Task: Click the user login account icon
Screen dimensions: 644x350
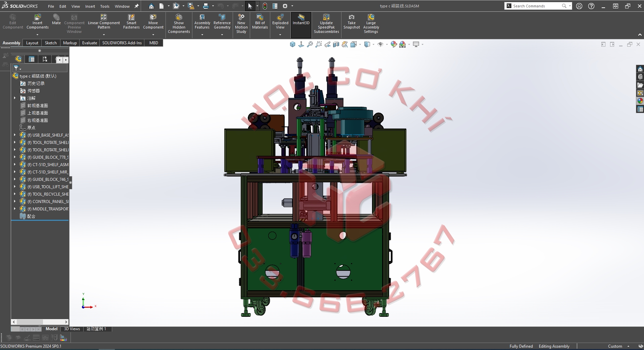Action: click(x=579, y=6)
